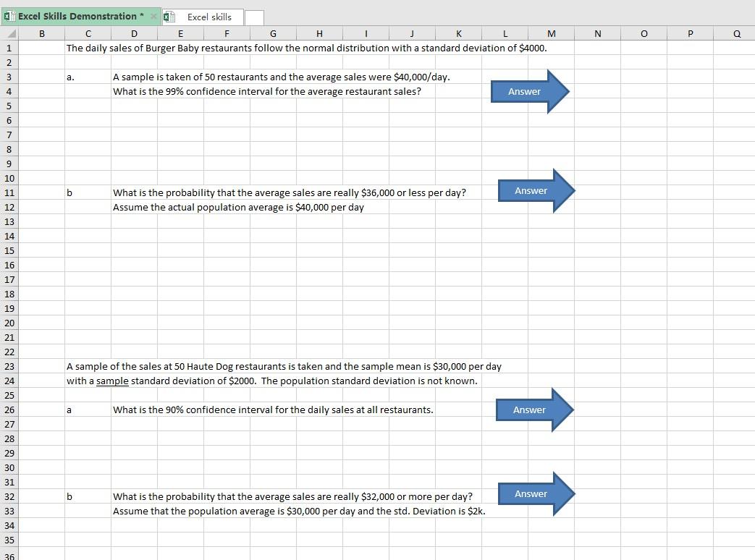Click Answer arrow for $32,000 probability question
This screenshot has height=560, width=755.
coord(536,493)
